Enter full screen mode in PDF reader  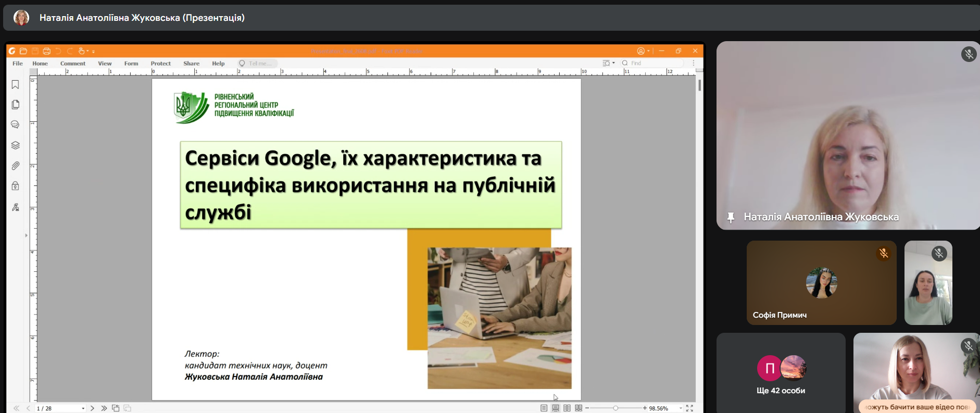(x=689, y=408)
